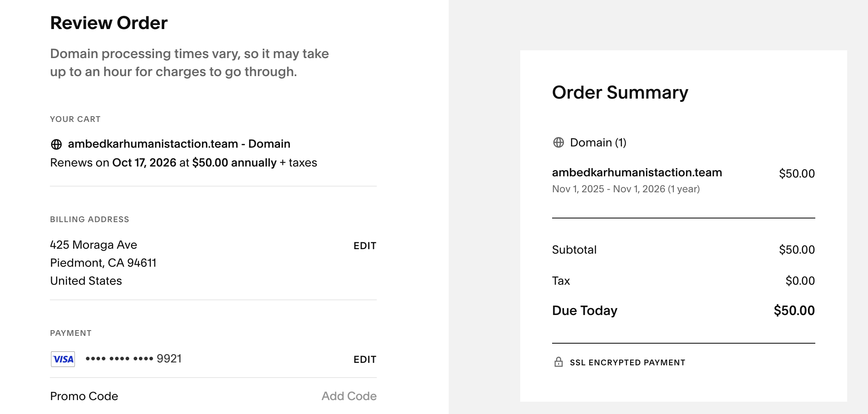Click the Tax $0.00 amount
This screenshot has width=868, height=414.
pyautogui.click(x=800, y=281)
